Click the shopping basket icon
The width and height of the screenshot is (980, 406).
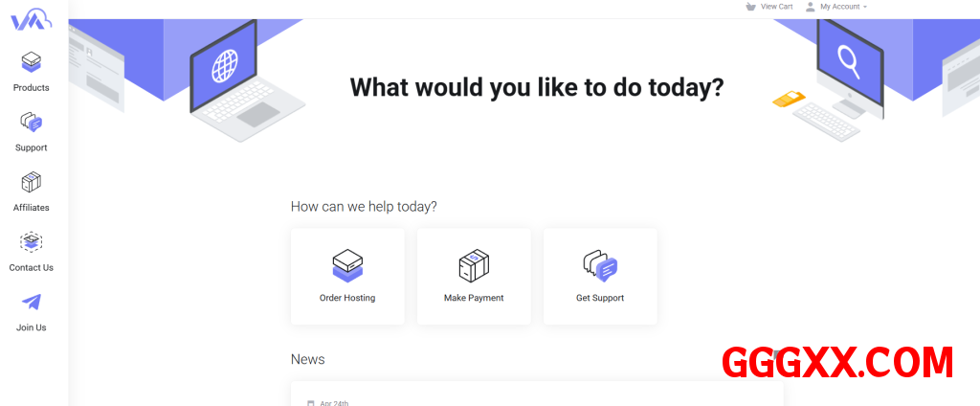point(750,7)
